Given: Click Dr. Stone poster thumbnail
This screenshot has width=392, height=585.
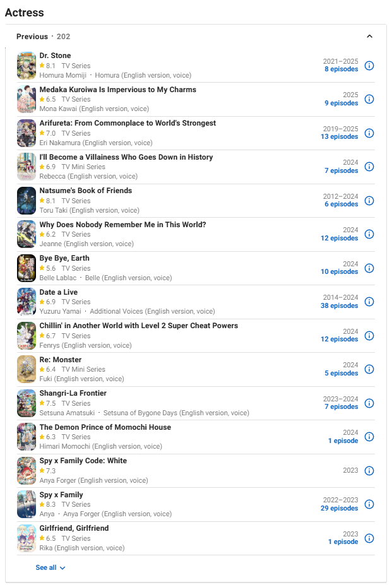Looking at the screenshot, I should (27, 66).
